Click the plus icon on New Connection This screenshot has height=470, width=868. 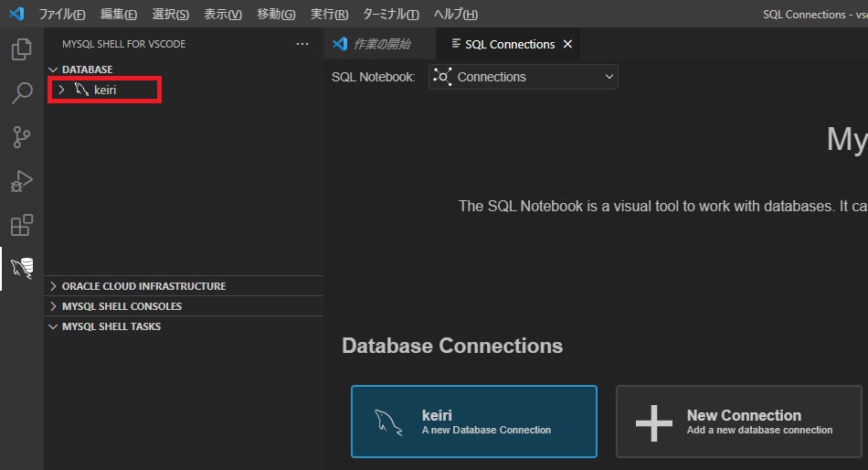pyautogui.click(x=654, y=422)
